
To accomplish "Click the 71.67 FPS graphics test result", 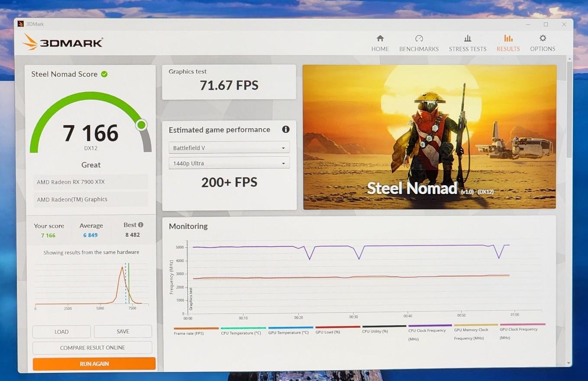I will (x=229, y=85).
